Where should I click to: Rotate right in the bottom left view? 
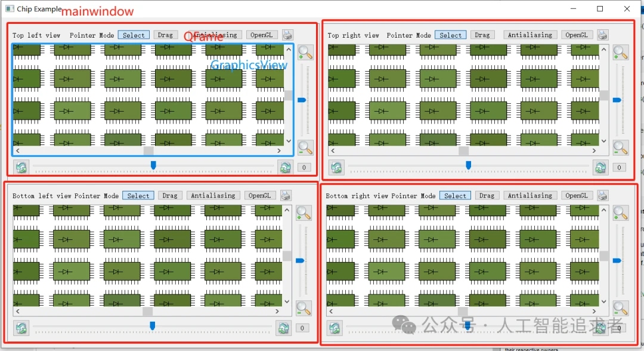[283, 328]
